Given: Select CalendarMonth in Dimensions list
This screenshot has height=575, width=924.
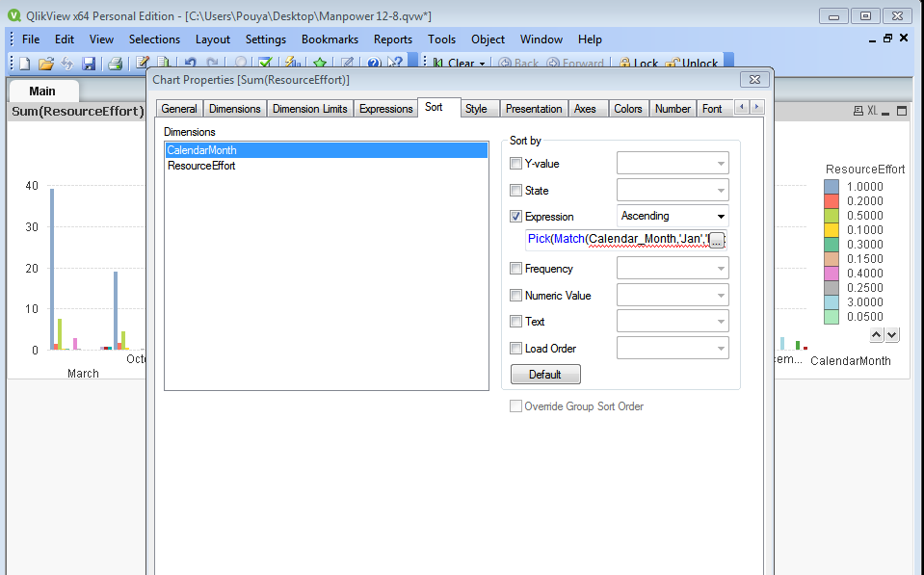Looking at the screenshot, I should coord(327,150).
